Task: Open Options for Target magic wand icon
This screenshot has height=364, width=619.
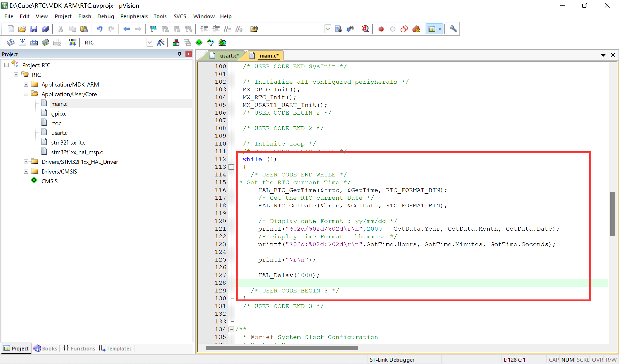Action: [x=161, y=43]
